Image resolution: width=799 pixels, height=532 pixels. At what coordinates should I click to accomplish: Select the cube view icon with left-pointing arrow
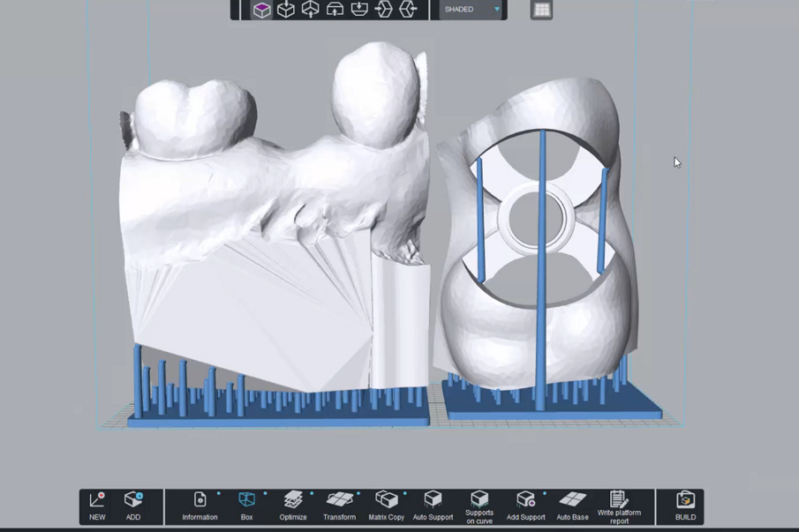click(408, 10)
